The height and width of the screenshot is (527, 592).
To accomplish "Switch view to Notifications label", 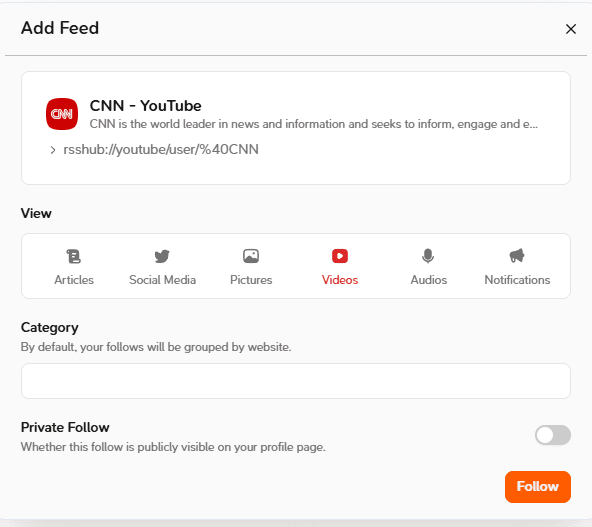I will tap(517, 280).
